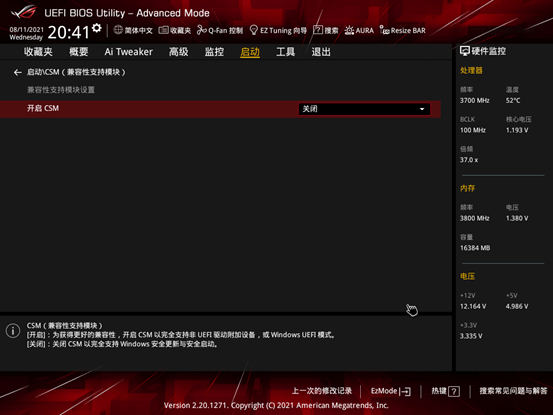Open the 收藏夹 favorites folder icon in top bar
This screenshot has height=415, width=553.
point(163,30)
